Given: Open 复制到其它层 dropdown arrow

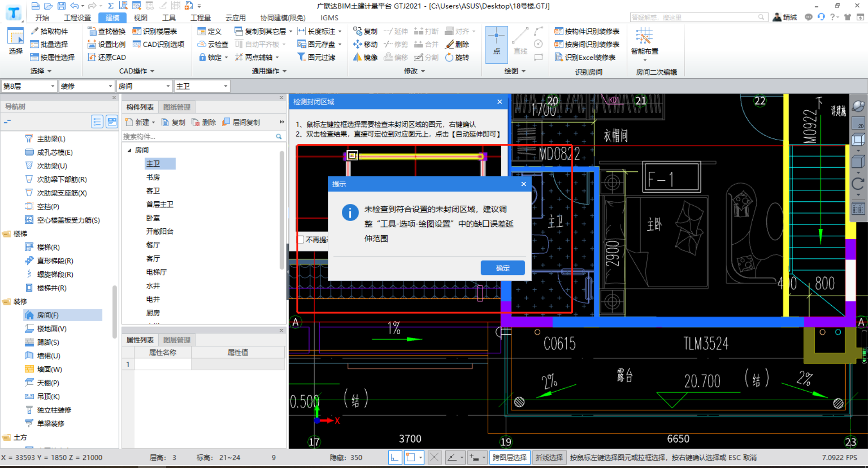Looking at the screenshot, I should pyautogui.click(x=290, y=31).
